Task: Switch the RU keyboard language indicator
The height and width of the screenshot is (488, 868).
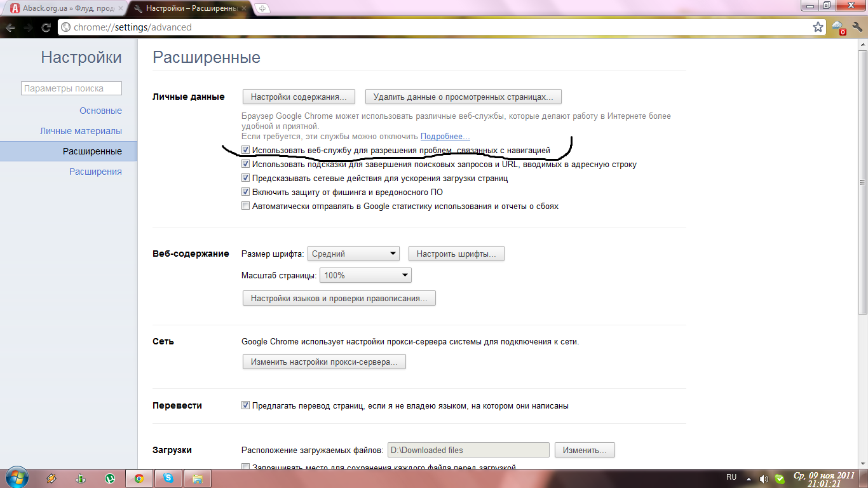Action: coord(731,477)
